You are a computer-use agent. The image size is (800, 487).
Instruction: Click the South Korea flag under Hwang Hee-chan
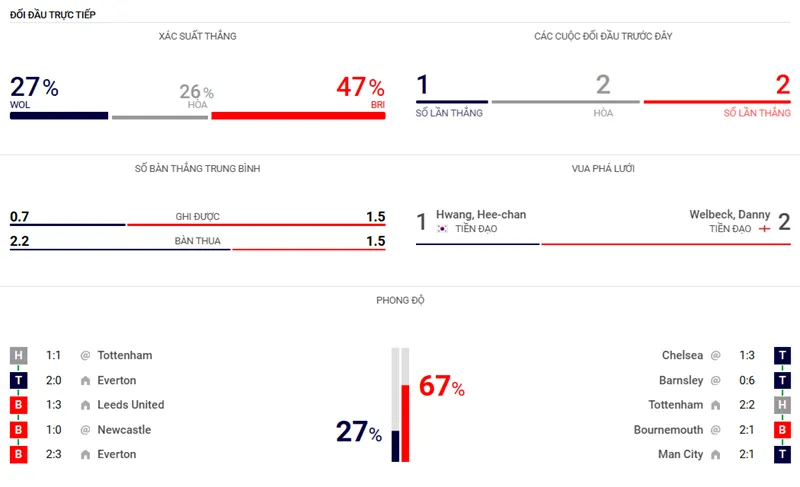pos(442,229)
